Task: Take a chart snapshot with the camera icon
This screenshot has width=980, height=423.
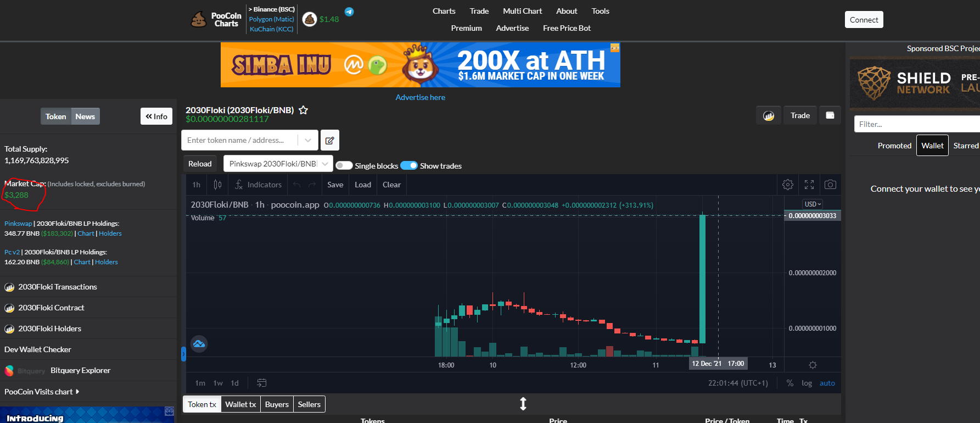Action: [x=830, y=185]
